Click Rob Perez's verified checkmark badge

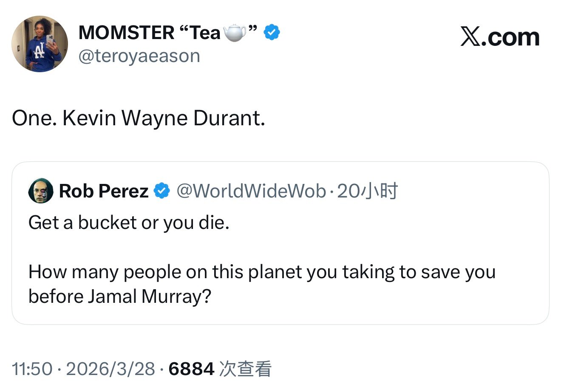click(x=161, y=191)
